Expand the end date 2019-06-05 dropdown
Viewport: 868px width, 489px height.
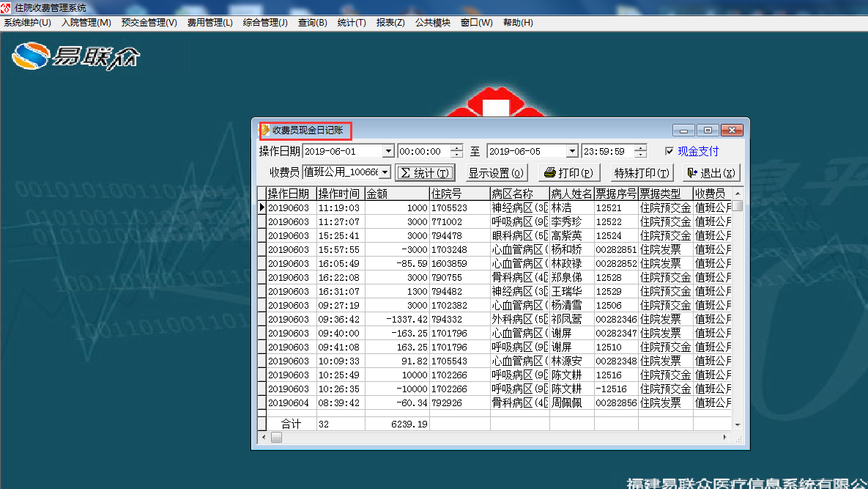(572, 151)
